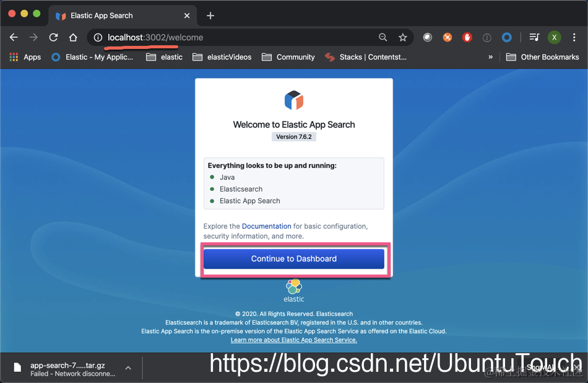Image resolution: width=588 pixels, height=383 pixels.
Task: Open the dimmed info extension icon
Action: (486, 38)
